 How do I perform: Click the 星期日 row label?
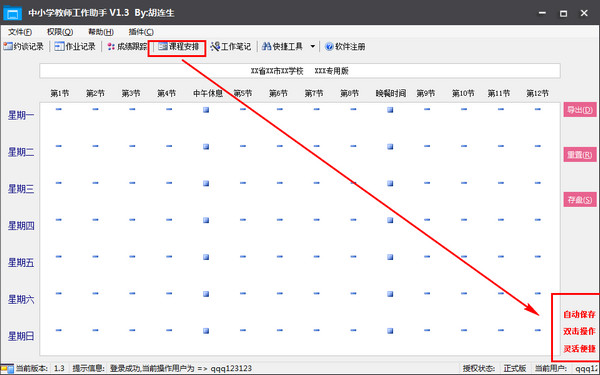coord(21,336)
